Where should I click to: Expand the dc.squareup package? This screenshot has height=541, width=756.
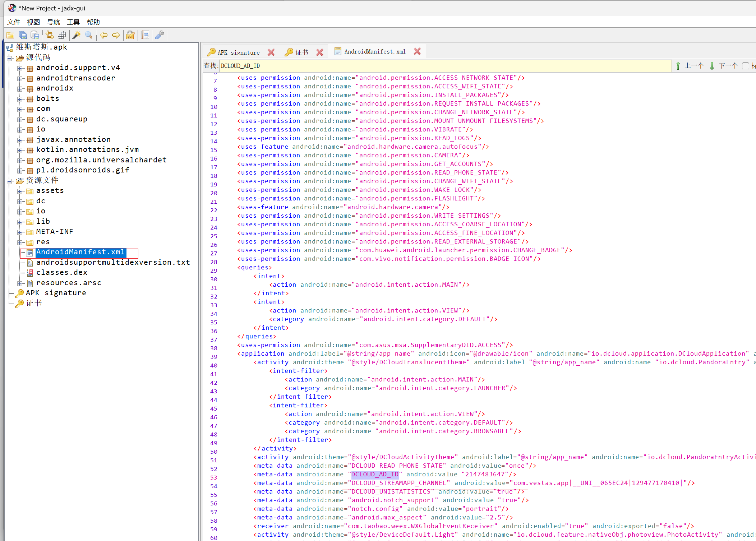click(19, 120)
